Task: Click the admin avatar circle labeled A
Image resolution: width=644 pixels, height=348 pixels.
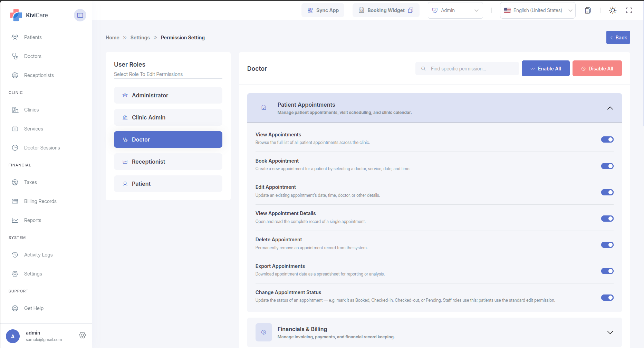Action: pos(13,336)
